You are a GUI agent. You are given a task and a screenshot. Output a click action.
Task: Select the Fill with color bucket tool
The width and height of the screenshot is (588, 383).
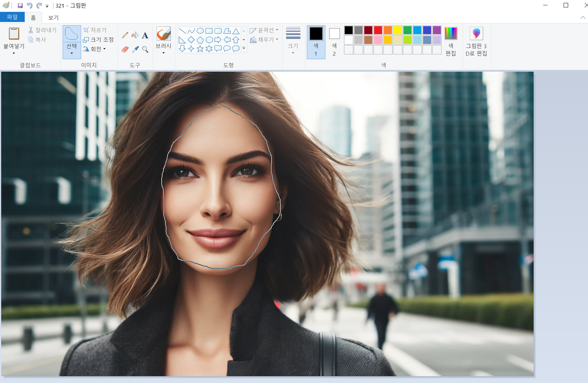(x=135, y=35)
